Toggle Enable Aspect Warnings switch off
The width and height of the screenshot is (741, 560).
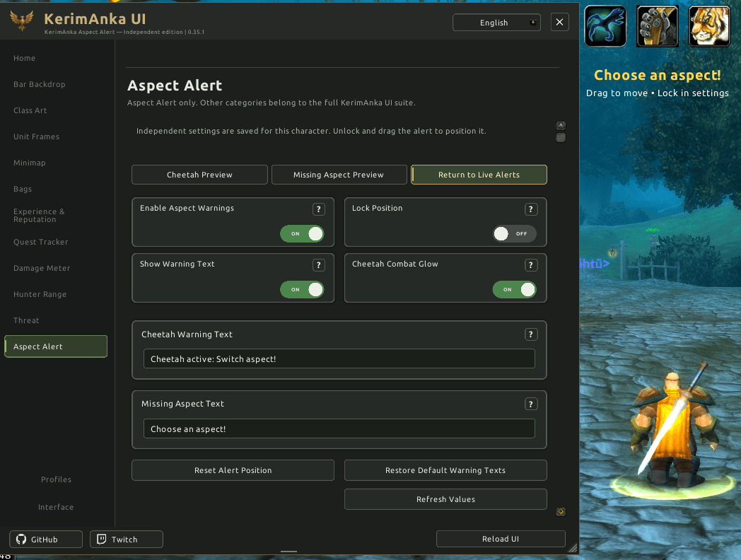(302, 233)
